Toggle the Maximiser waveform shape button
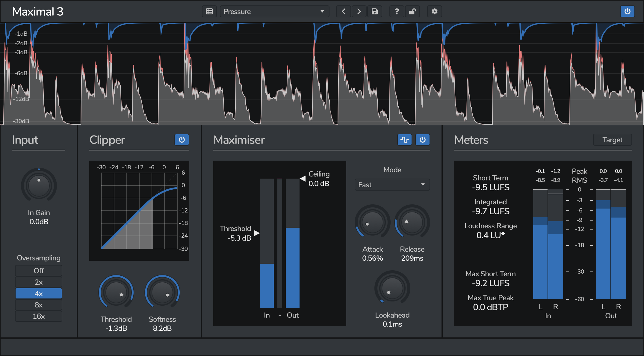 405,140
